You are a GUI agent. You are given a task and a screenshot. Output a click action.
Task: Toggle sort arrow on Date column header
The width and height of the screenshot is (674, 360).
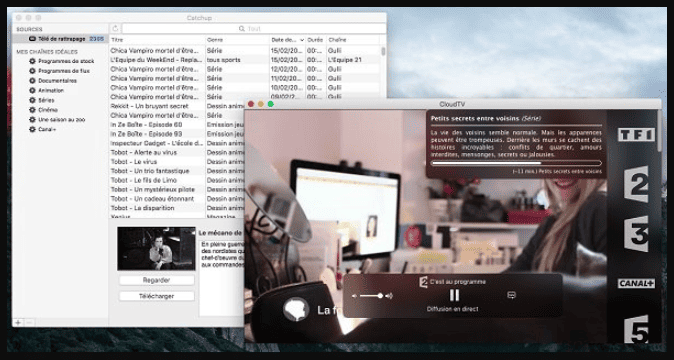[302, 40]
